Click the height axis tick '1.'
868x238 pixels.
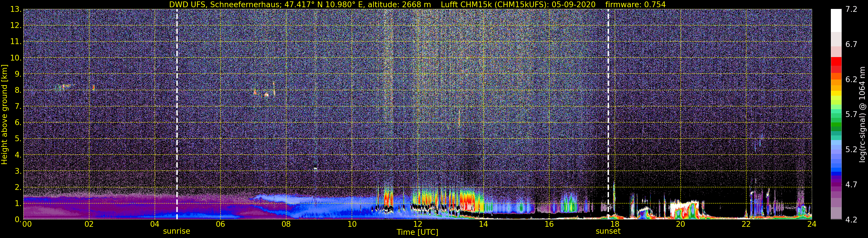[x=18, y=203]
